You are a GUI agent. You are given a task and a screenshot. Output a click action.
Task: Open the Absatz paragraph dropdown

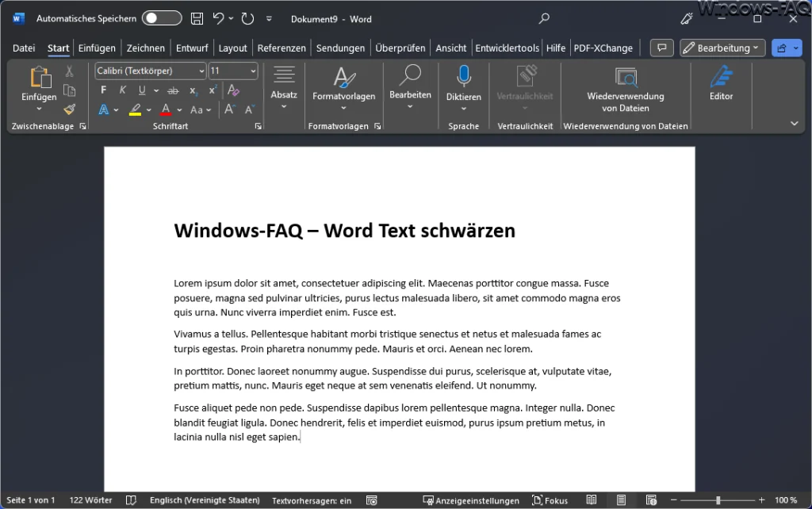point(284,87)
